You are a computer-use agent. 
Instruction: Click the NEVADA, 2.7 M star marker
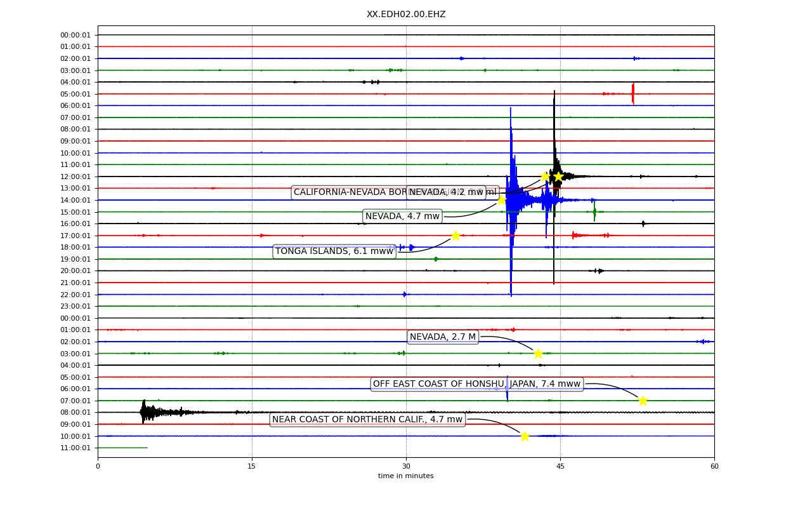pos(538,353)
